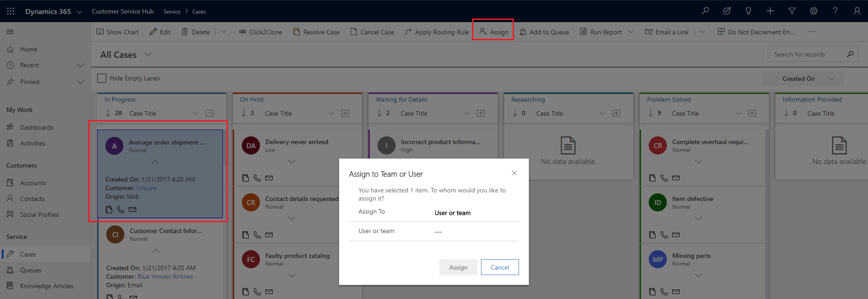Screen dimensions: 868x299
Task: Open the help question mark icon
Action: (x=835, y=11)
